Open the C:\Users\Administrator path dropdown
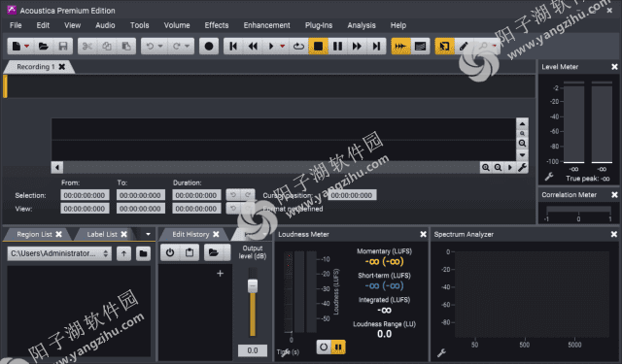The height and width of the screenshot is (364, 622). click(59, 253)
